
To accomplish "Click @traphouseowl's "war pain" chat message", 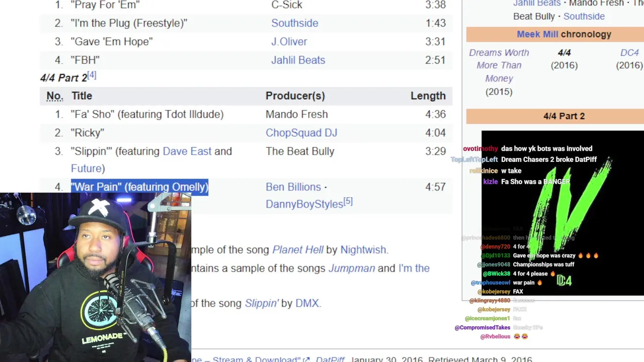I will pos(527,283).
